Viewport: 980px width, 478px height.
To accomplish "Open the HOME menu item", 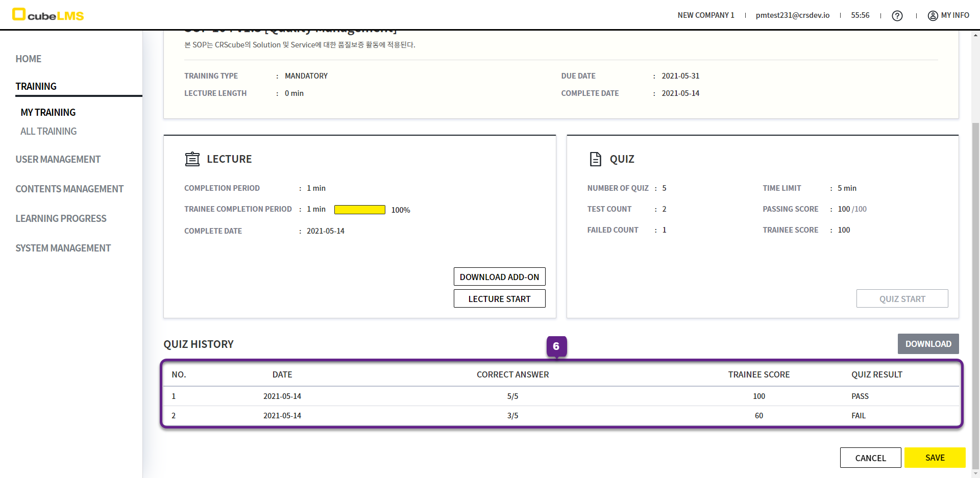I will 29,59.
